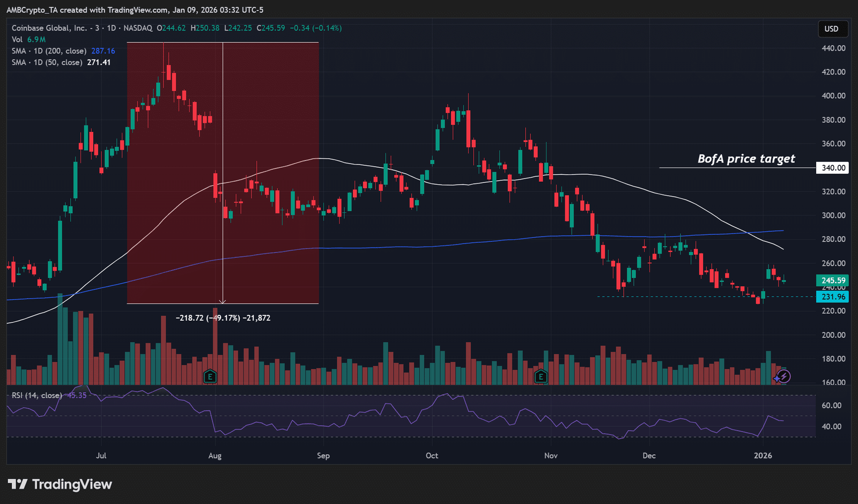Click the white arrowhead of the measurement tool
The image size is (858, 504).
tap(223, 301)
